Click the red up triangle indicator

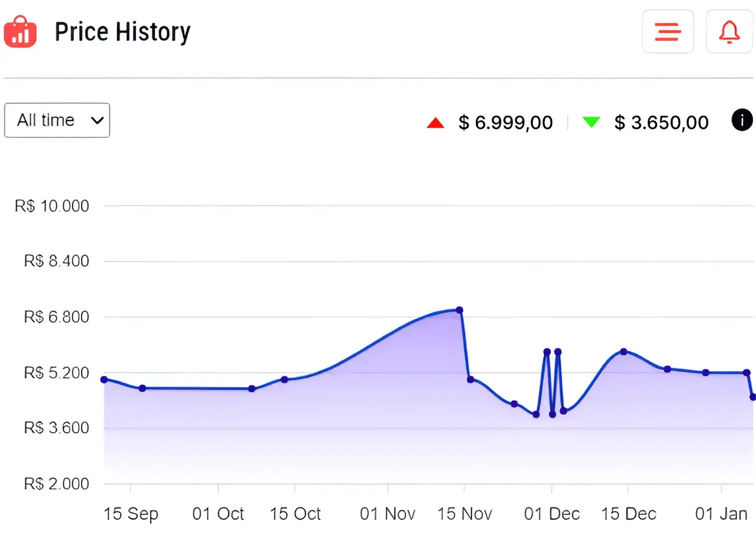pyautogui.click(x=435, y=123)
